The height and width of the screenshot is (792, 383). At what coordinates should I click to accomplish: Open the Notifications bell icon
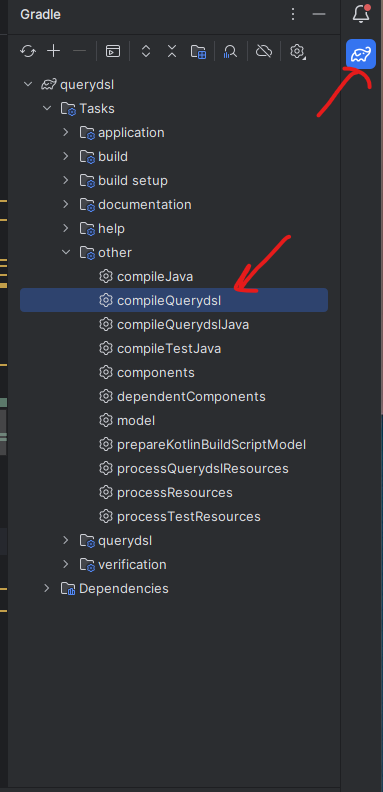click(x=361, y=14)
